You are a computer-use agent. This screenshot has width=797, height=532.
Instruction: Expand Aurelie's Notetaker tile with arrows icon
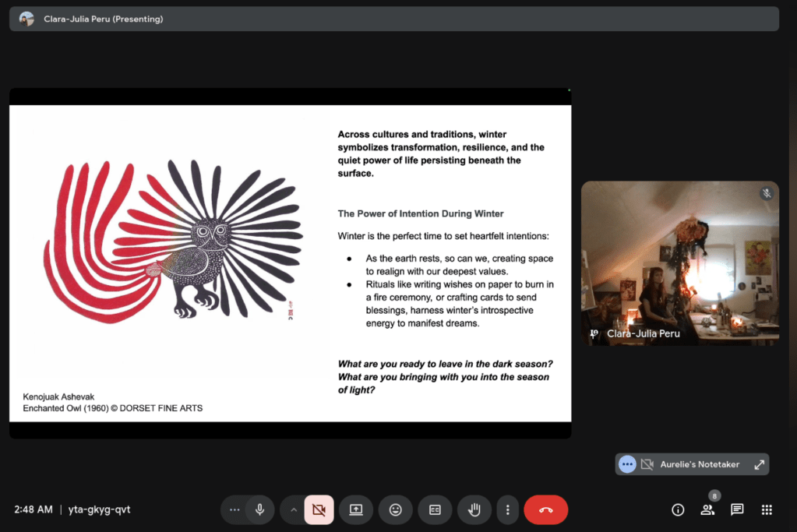coord(759,464)
